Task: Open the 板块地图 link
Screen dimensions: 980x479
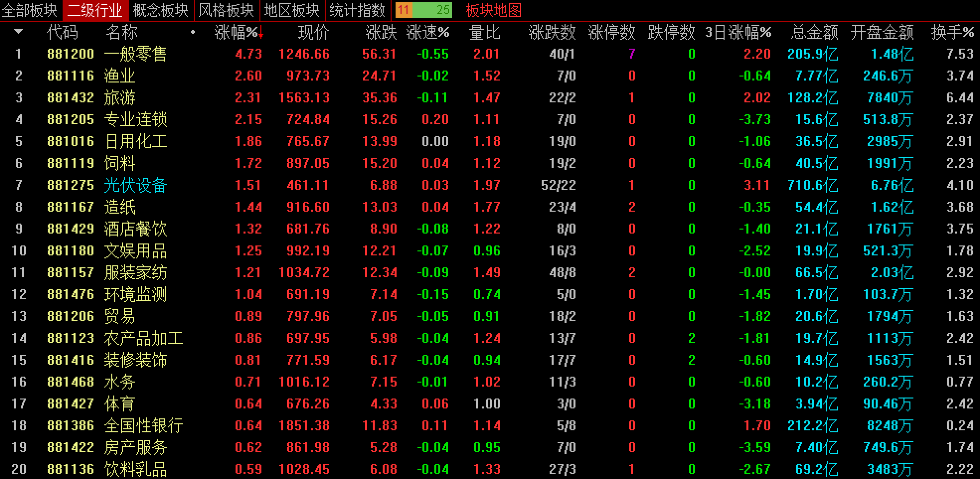Action: (x=493, y=10)
